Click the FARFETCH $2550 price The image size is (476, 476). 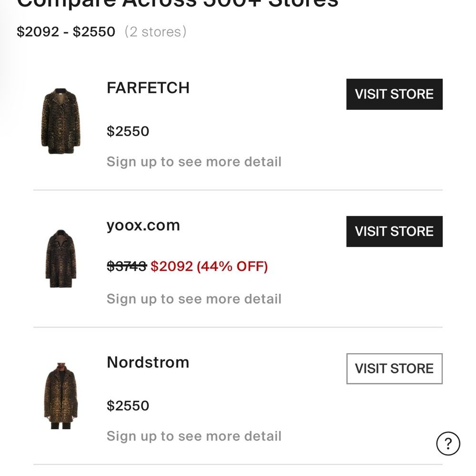pos(128,131)
